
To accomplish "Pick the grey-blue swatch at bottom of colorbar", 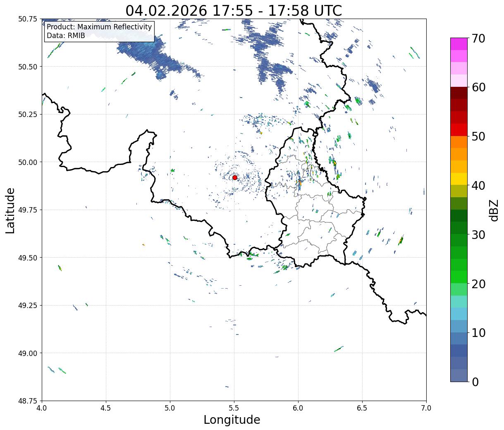I will [x=459, y=375].
